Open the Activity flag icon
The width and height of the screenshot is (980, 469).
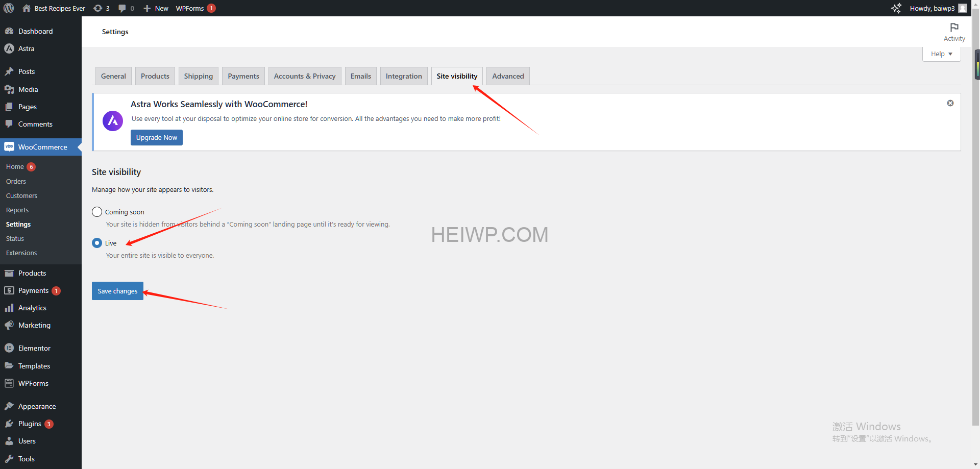tap(954, 28)
